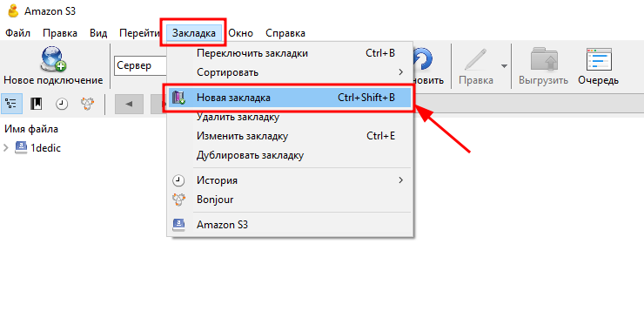Click the back navigation arrow button

[129, 104]
